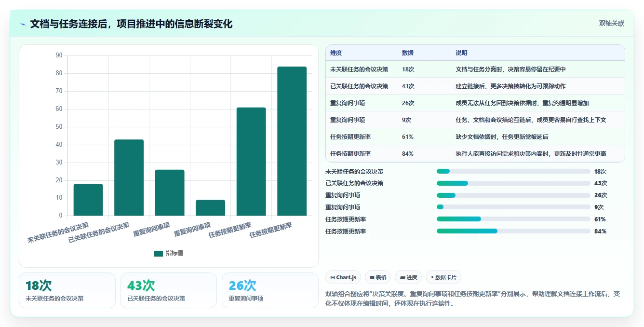
Task: Click the 43次 value in the table
Action: 408,86
